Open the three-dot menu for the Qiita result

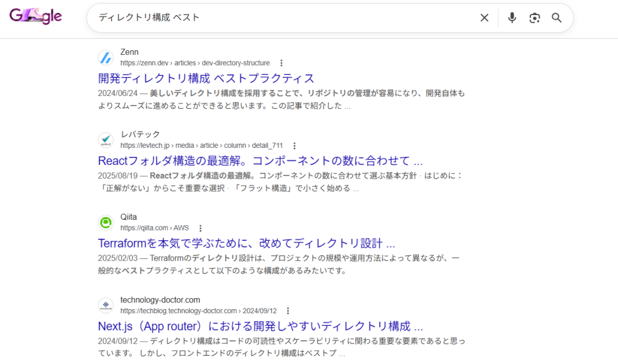200,228
